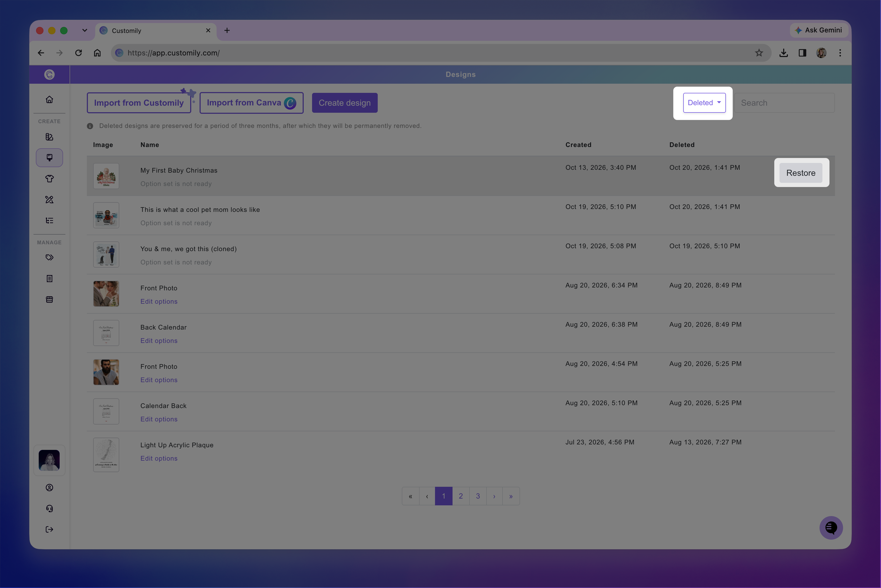
Task: Jump to last page with double arrow
Action: [x=511, y=496]
